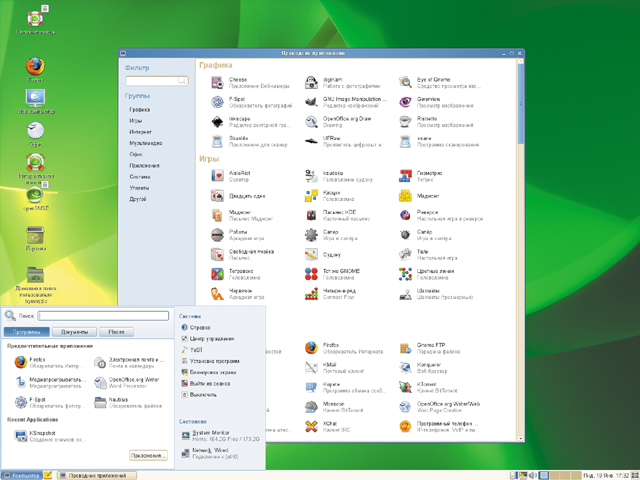The height and width of the screenshot is (480, 640).
Task: Click the Приложения button in menu
Action: [148, 455]
